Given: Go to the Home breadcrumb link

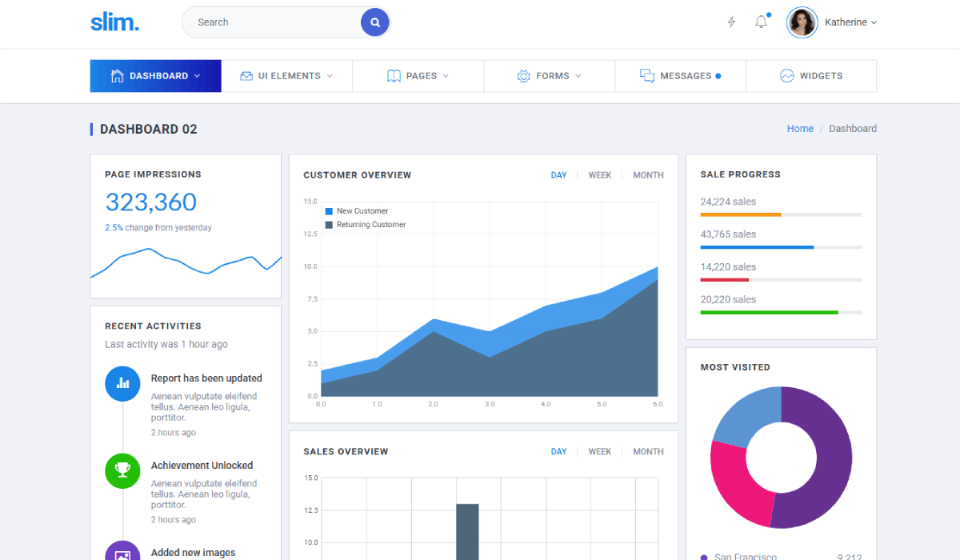Looking at the screenshot, I should coord(800,129).
